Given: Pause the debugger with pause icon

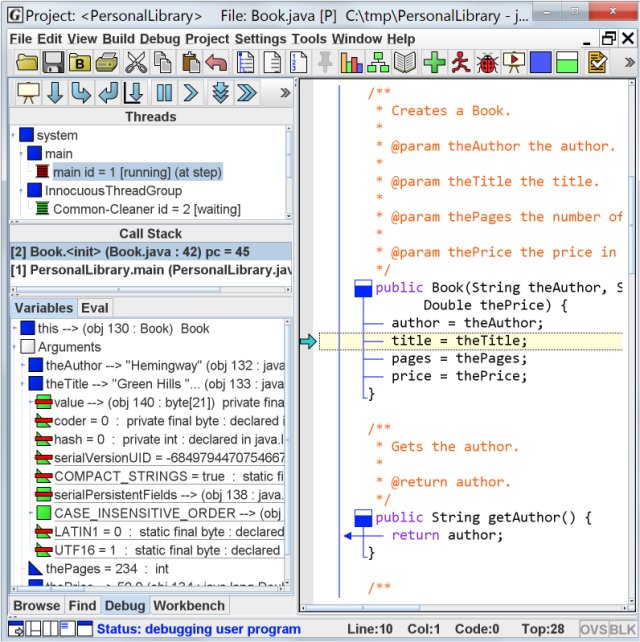Looking at the screenshot, I should click(x=164, y=93).
